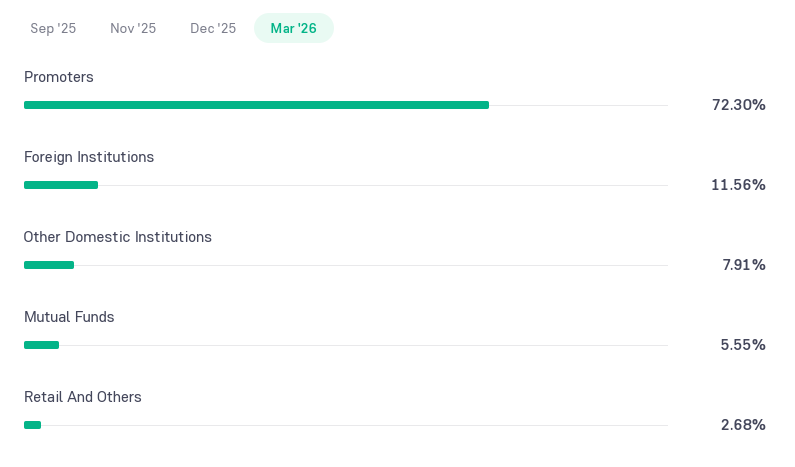Image resolution: width=795 pixels, height=467 pixels.
Task: Click the Retail And Others green bar
Action: [x=32, y=425]
